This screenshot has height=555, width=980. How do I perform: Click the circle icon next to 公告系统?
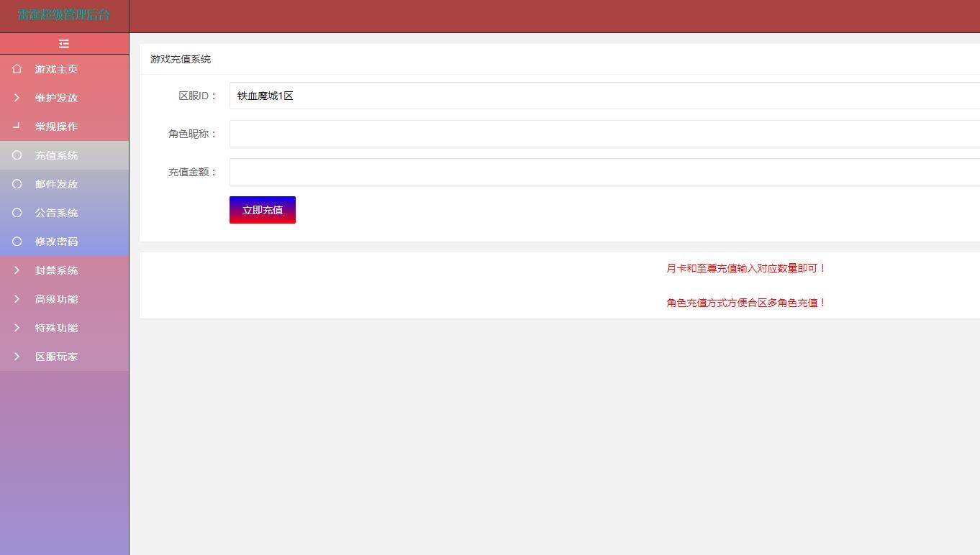[17, 213]
